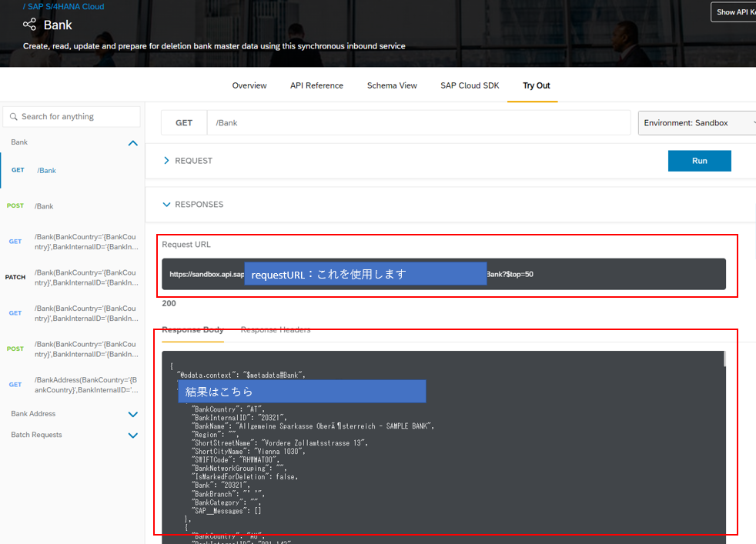Image resolution: width=756 pixels, height=544 pixels.
Task: Expand the Batch Requests sidebar group
Action: [133, 436]
